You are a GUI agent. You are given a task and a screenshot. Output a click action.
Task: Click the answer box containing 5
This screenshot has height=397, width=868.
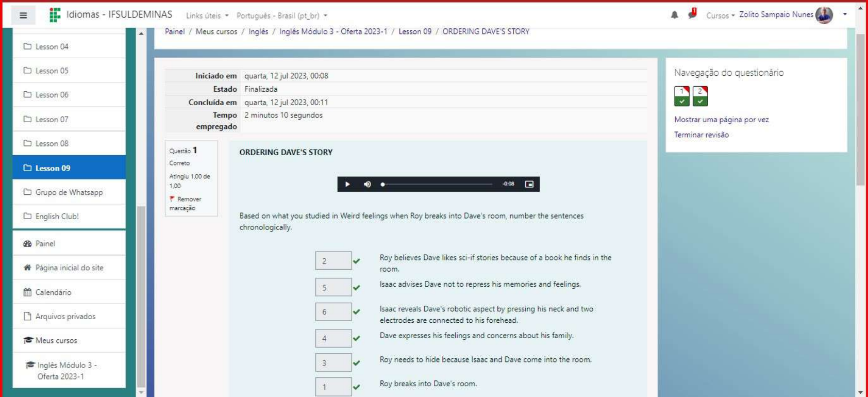pos(333,287)
